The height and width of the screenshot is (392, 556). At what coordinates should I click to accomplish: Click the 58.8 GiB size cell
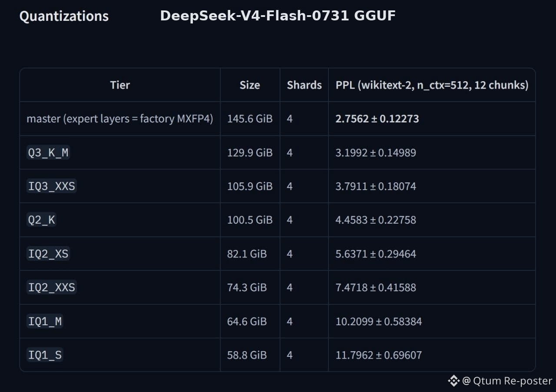click(247, 355)
